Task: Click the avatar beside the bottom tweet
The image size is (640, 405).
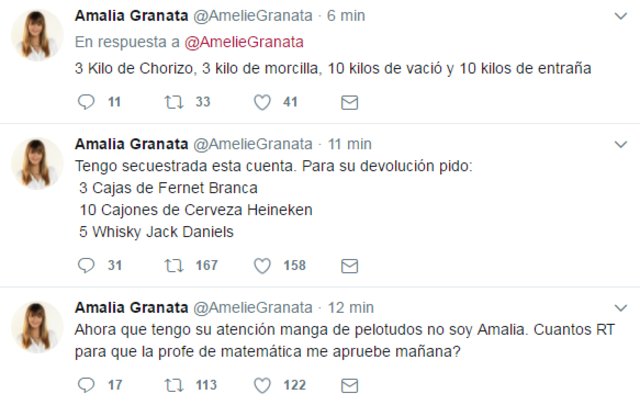Action: [x=38, y=326]
